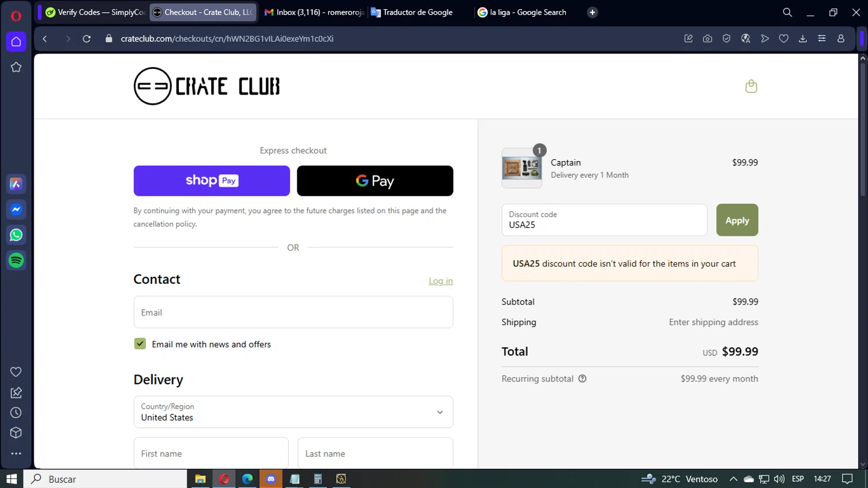The height and width of the screenshot is (488, 868).
Task: Open Aria AI icon in sidebar
Action: click(16, 184)
